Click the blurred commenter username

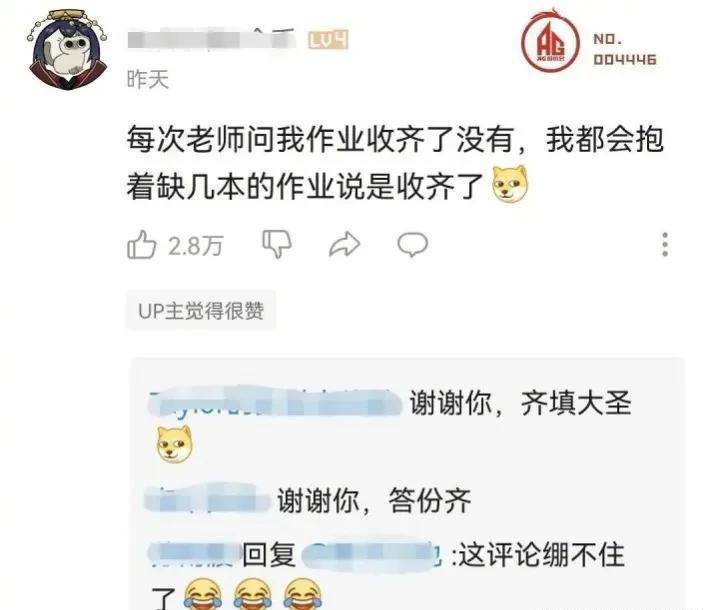(211, 39)
